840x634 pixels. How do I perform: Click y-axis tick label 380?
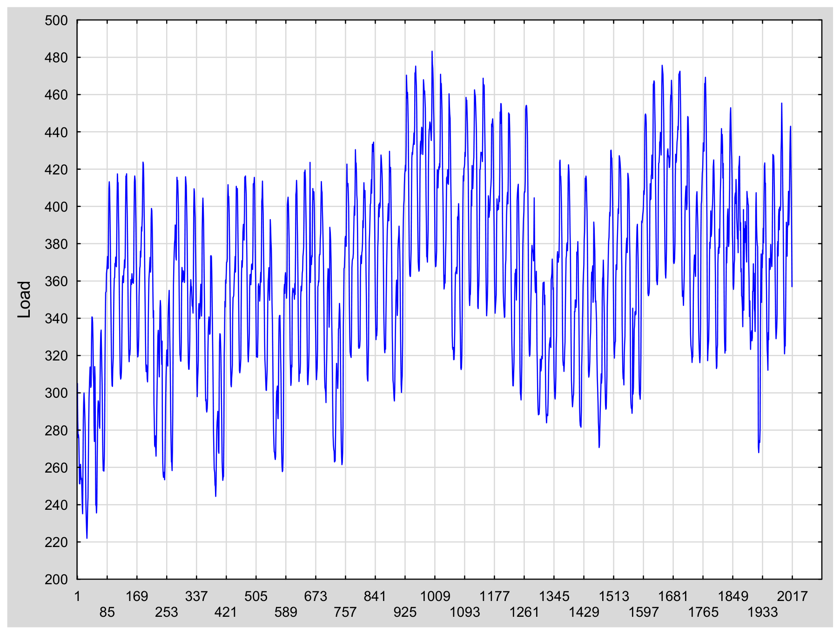coord(56,244)
